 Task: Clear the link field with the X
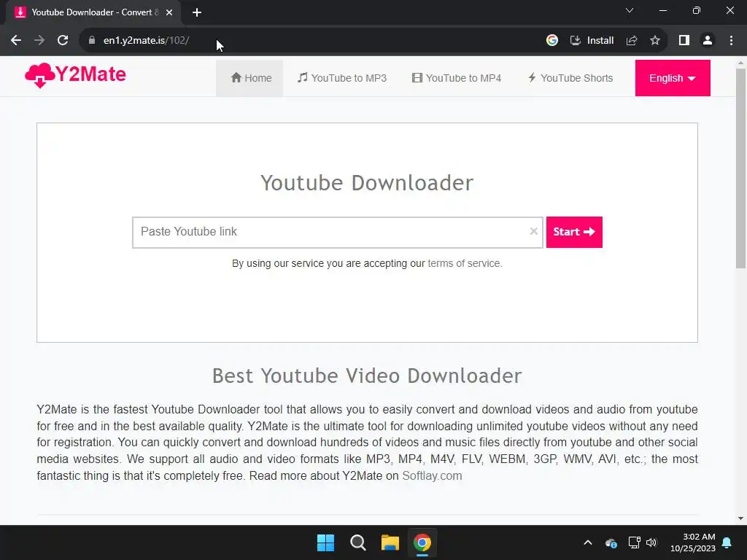(x=533, y=231)
